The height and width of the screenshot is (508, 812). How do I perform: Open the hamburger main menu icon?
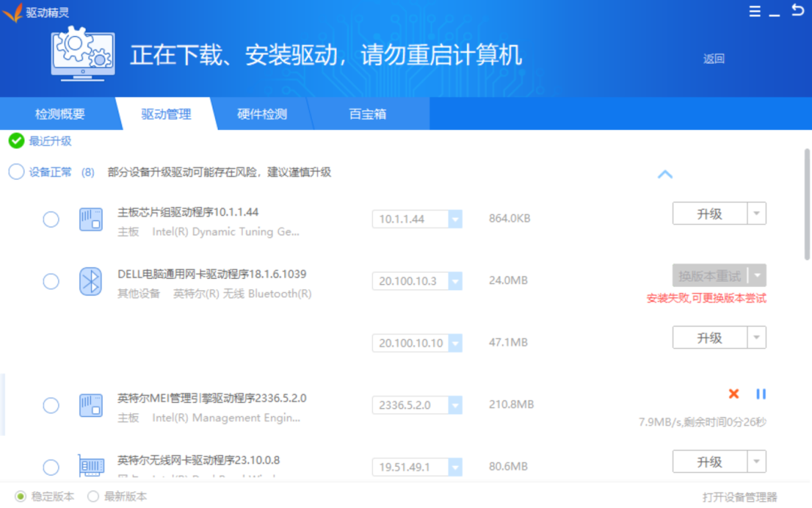(755, 11)
